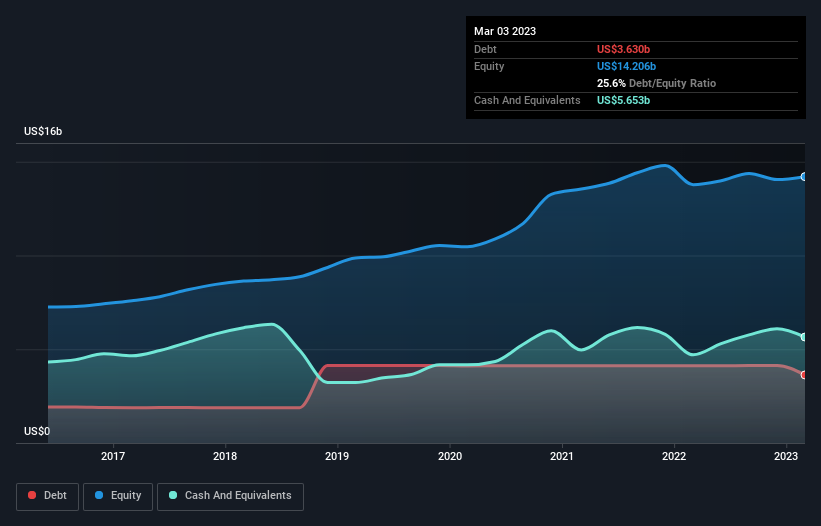Click the 25.6% Debt/Equity Ratio text
The height and width of the screenshot is (526, 821).
coord(656,83)
